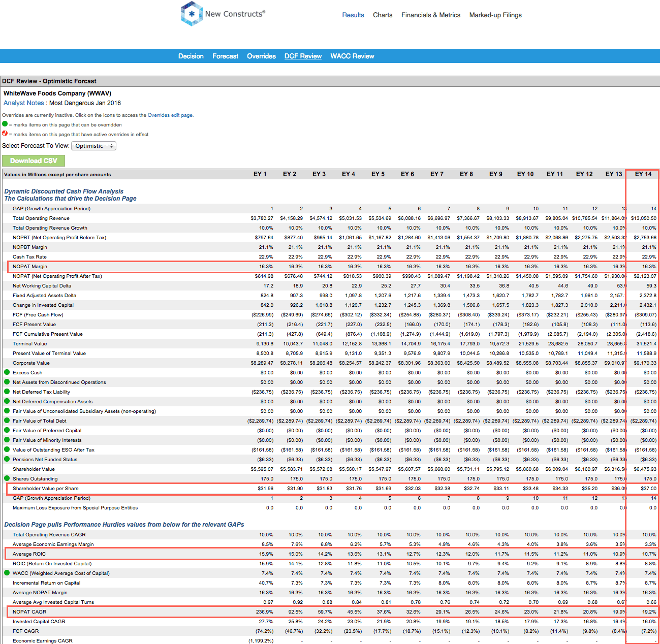Click override icon for Net Deferred Tax Liability
The image size is (660, 644).
pos(7,392)
